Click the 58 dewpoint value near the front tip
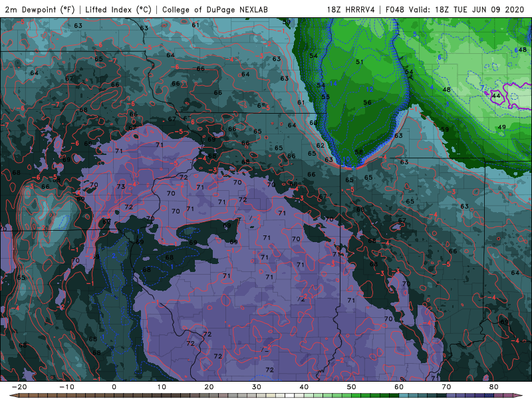532x399 pixels. pyautogui.click(x=358, y=152)
